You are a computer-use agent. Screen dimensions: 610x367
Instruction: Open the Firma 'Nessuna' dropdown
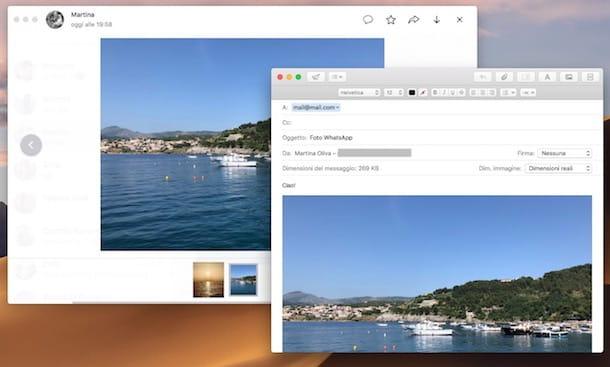pyautogui.click(x=564, y=153)
